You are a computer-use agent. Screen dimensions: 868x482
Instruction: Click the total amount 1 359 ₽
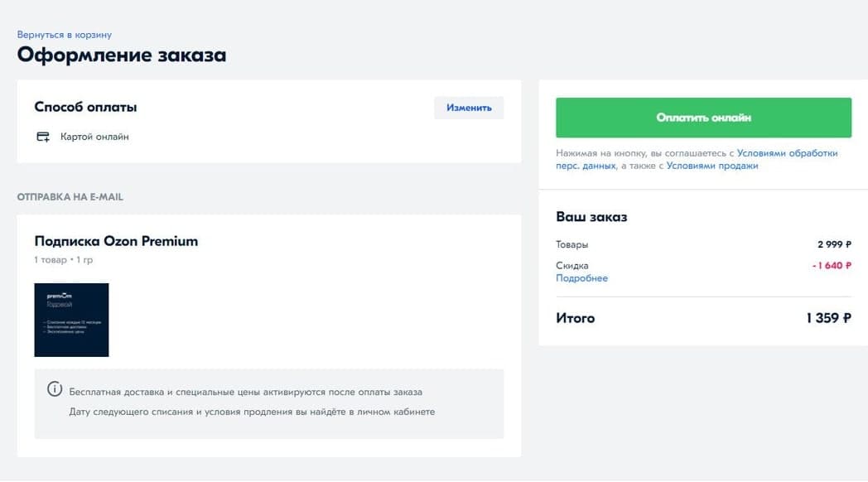pos(828,318)
